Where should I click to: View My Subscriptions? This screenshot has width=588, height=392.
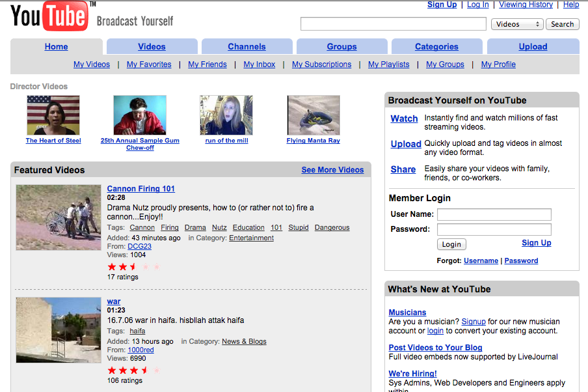pos(322,64)
